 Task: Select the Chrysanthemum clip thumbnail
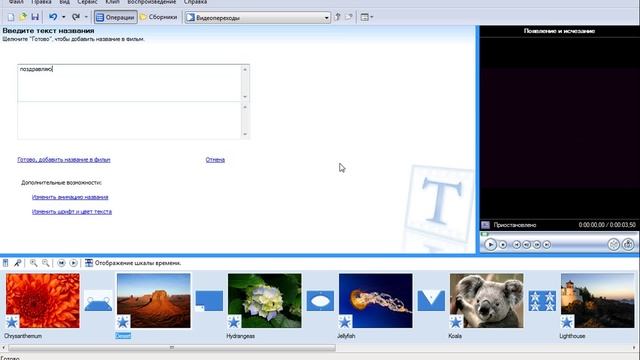(x=43, y=301)
